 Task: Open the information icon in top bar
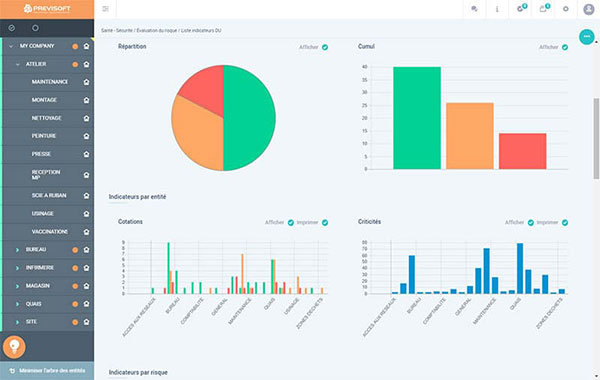tap(497, 9)
